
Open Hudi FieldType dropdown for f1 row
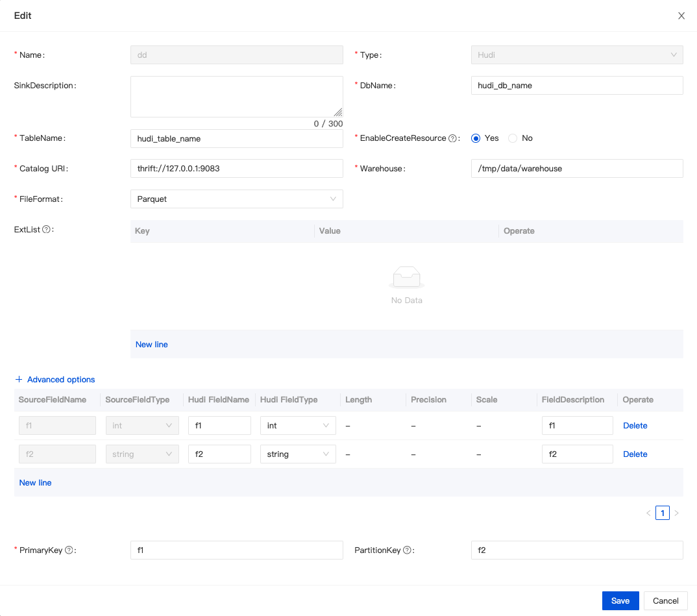coord(298,426)
